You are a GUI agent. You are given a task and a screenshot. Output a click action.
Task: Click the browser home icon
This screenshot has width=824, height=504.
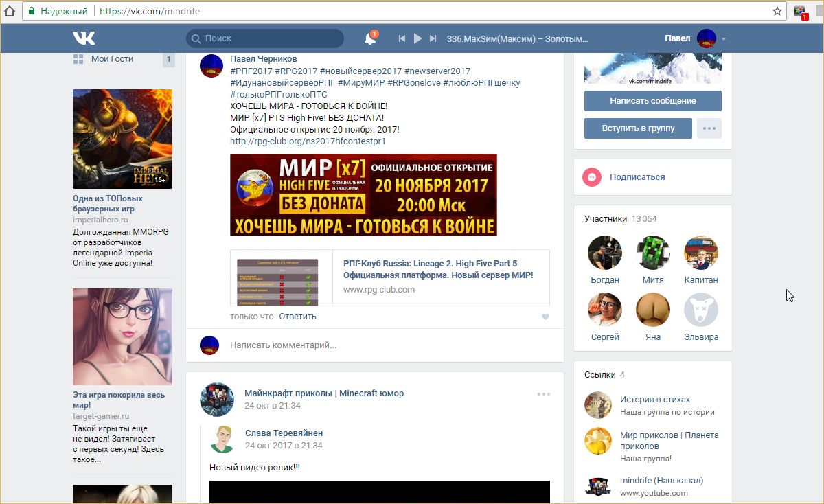pyautogui.click(x=10, y=11)
